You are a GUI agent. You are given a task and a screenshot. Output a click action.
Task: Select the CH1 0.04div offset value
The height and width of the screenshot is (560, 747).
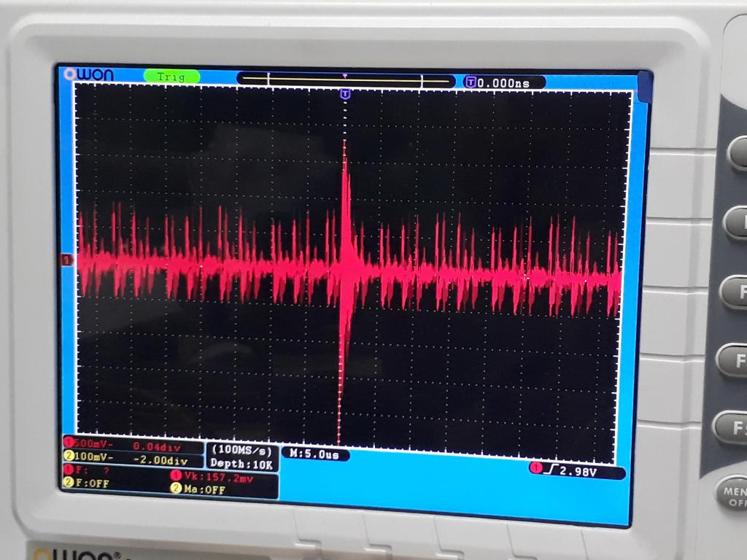point(156,447)
